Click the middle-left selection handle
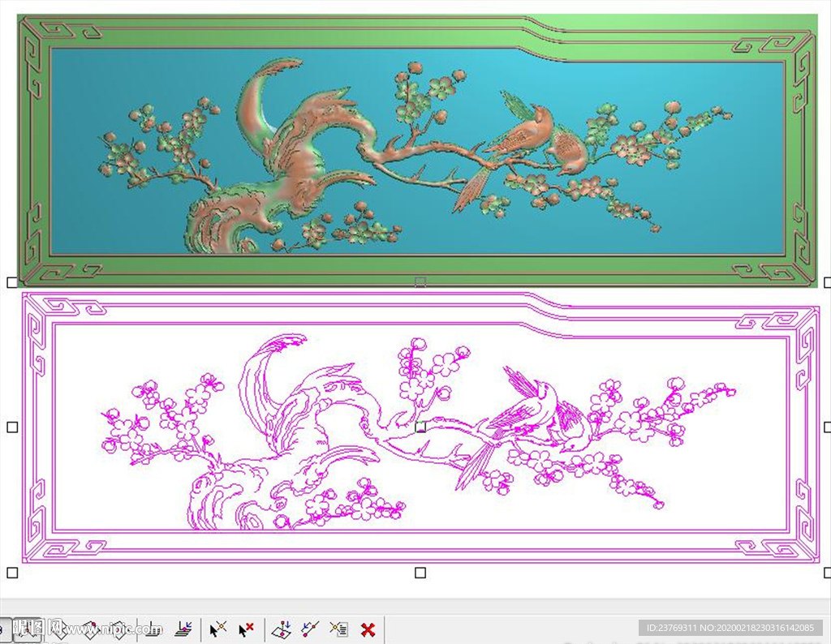The height and width of the screenshot is (644, 831). pos(12,427)
